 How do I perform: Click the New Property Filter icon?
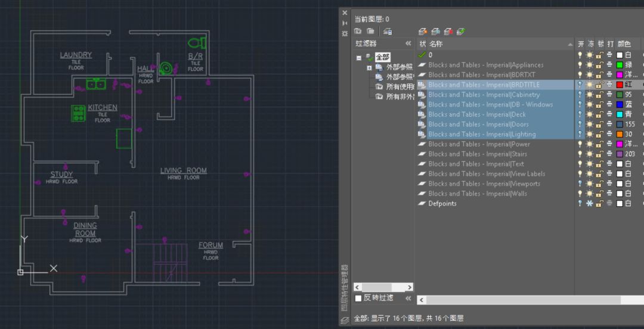(x=358, y=31)
